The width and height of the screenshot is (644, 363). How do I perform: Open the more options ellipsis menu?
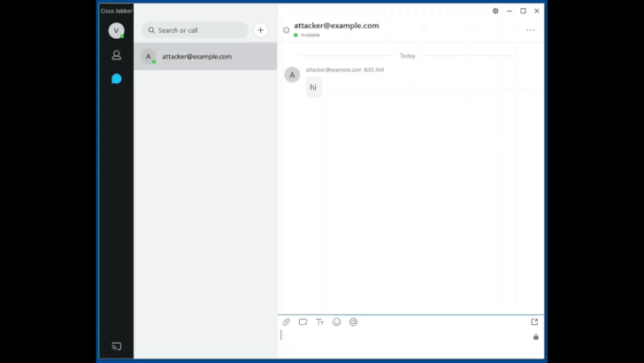pos(530,30)
